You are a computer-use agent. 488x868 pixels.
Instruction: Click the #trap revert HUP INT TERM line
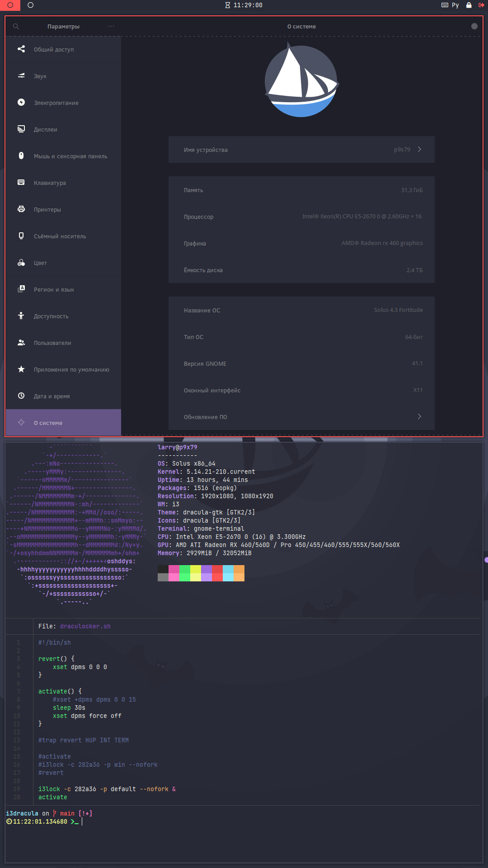[x=84, y=740]
